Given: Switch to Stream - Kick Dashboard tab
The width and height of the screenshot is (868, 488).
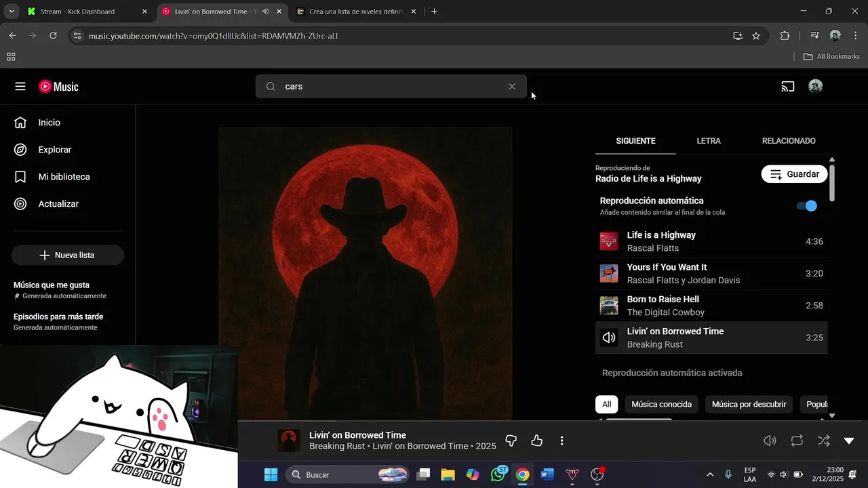Looking at the screenshot, I should 87,12.
